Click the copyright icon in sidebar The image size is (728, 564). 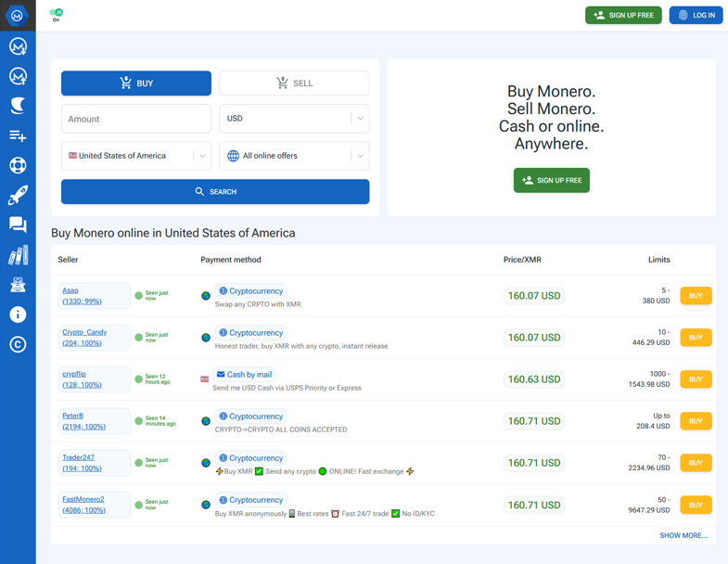18,344
